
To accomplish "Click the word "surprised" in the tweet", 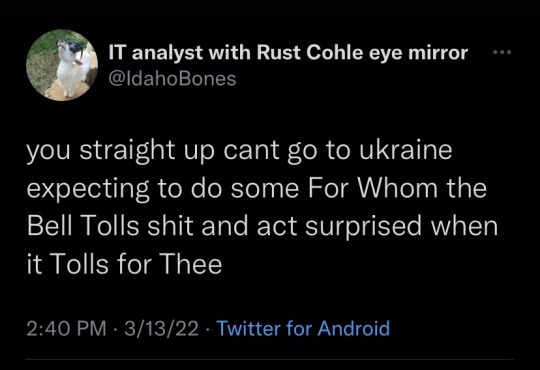I will pyautogui.click(x=363, y=227).
